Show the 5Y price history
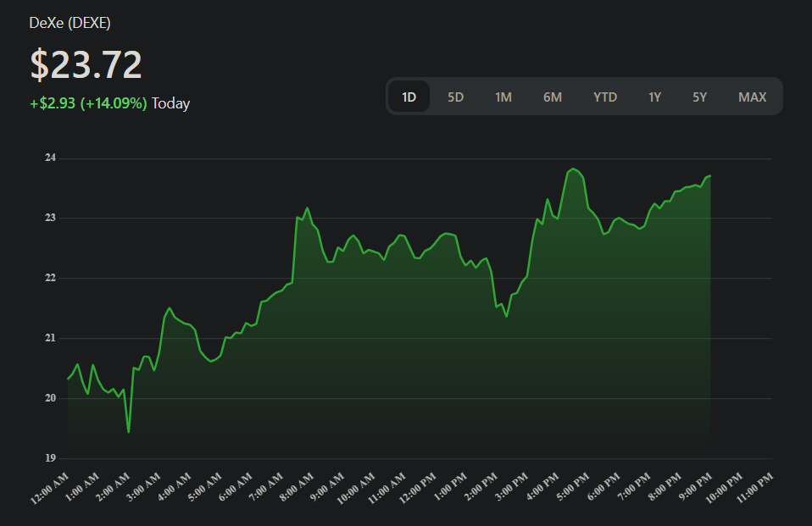 699,97
